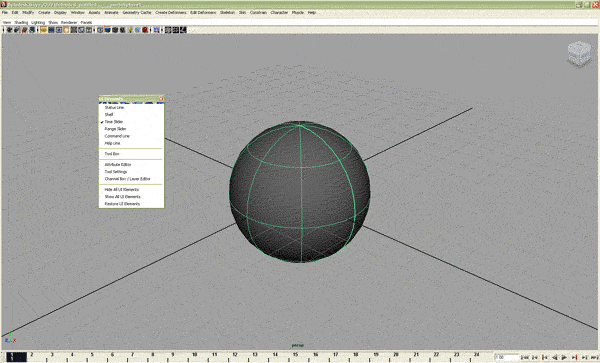Toggle Attribute Editor in UI Elements menu
This screenshot has height=363, width=600.
pyautogui.click(x=131, y=164)
